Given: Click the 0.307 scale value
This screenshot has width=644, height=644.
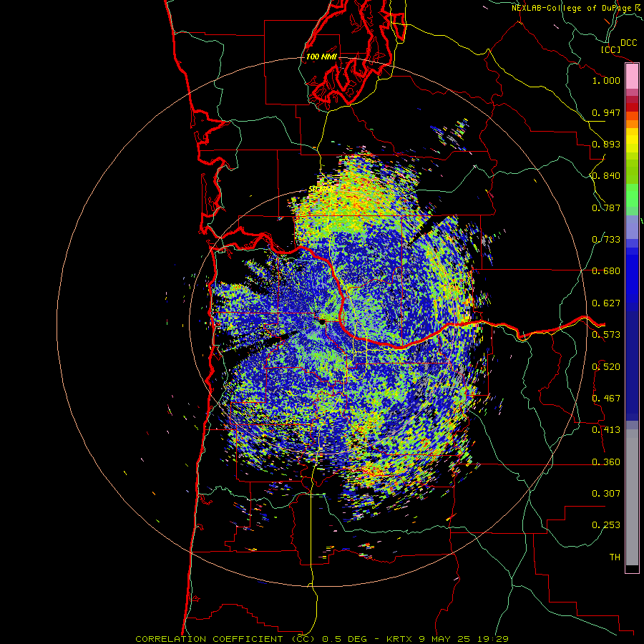Looking at the screenshot, I should point(606,494).
